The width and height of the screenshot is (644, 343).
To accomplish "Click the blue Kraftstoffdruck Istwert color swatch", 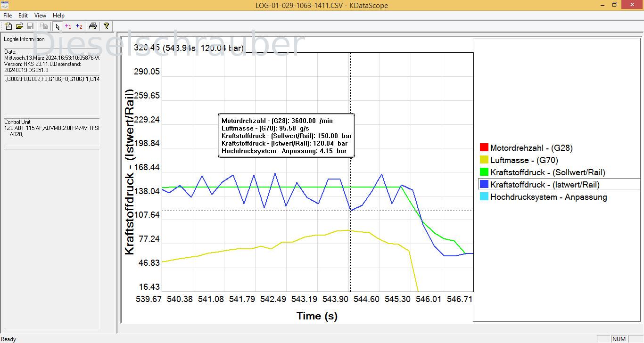I will point(484,185).
